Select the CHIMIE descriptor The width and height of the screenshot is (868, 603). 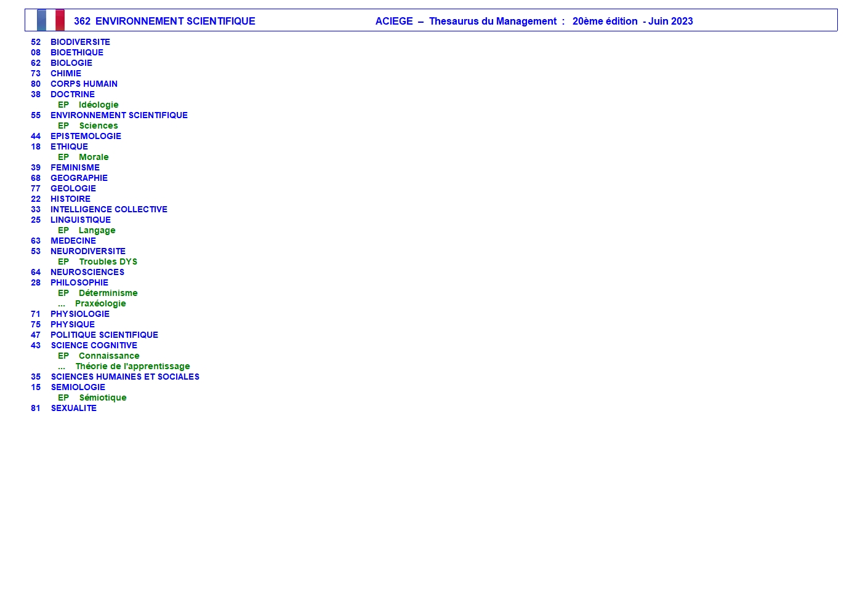coord(65,73)
